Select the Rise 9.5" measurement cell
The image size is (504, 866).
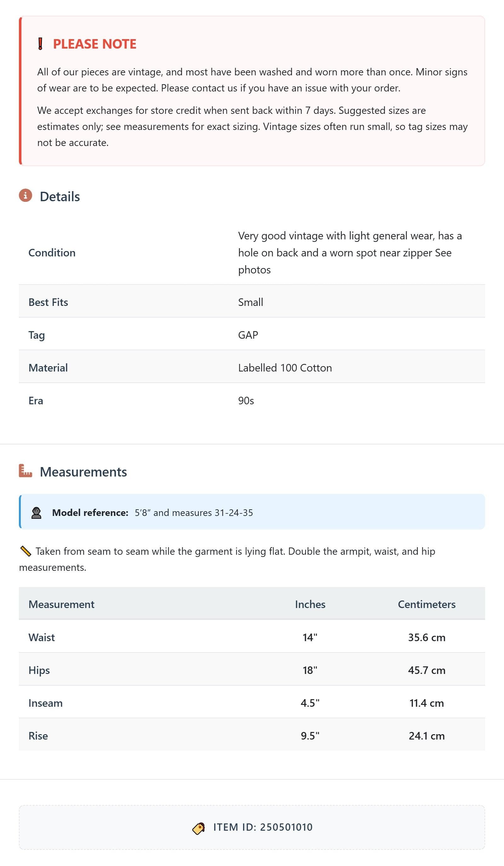click(310, 736)
